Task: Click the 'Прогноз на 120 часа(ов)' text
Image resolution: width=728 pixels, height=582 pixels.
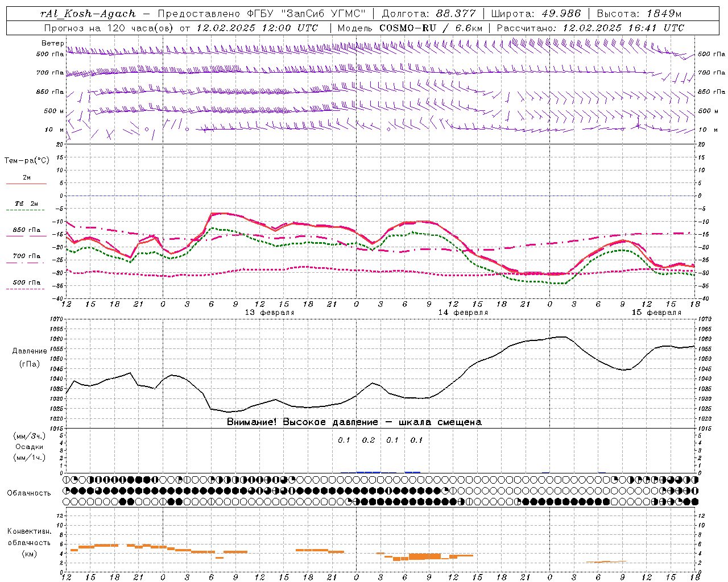Action: point(110,28)
